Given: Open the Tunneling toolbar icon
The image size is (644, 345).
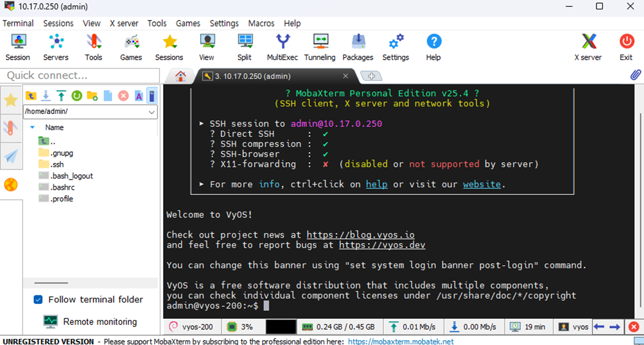Looking at the screenshot, I should click(320, 47).
